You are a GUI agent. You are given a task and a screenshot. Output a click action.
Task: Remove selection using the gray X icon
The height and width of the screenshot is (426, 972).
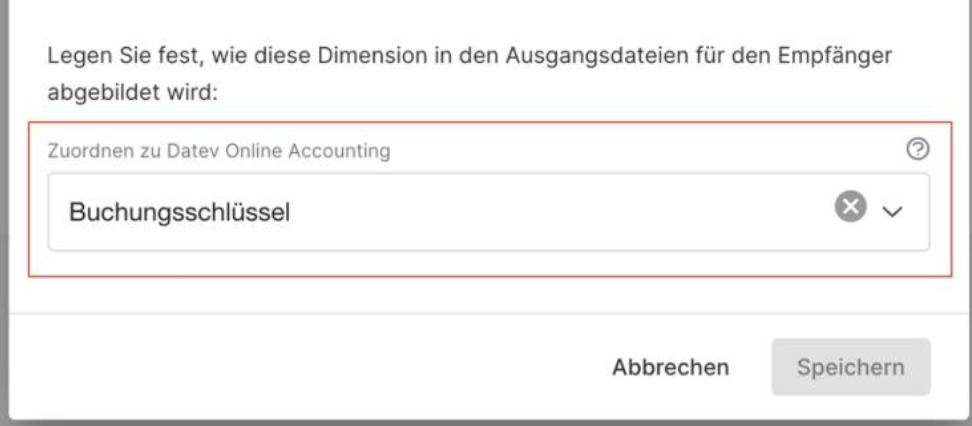point(850,206)
